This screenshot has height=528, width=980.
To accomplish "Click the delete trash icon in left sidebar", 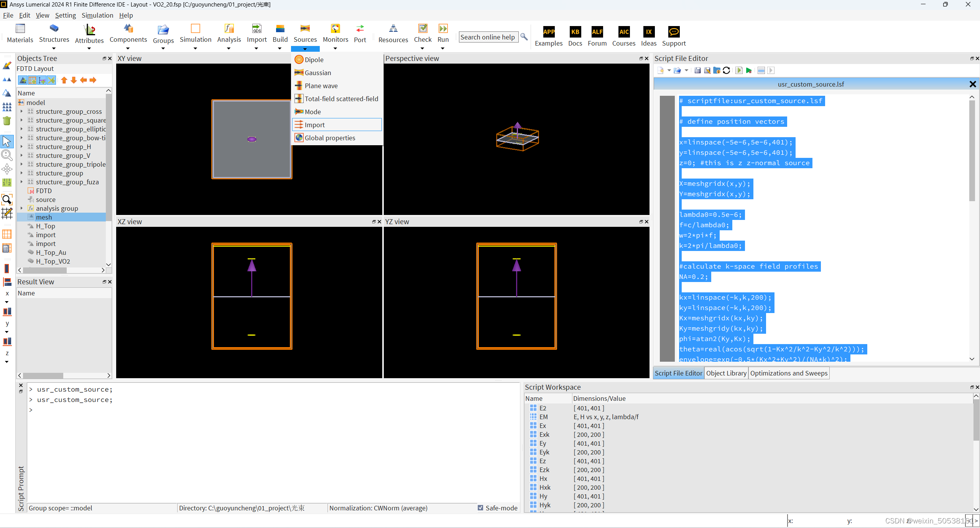I will (x=7, y=121).
